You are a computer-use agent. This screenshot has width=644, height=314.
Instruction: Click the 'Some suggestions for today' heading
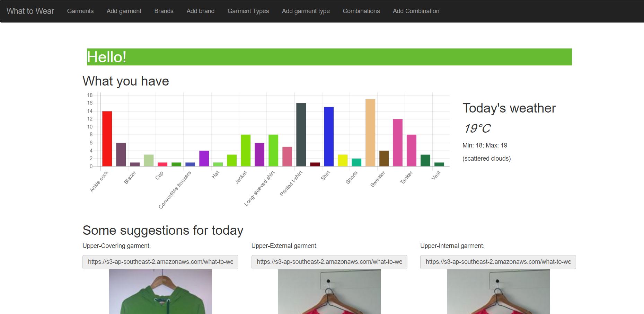pyautogui.click(x=163, y=231)
